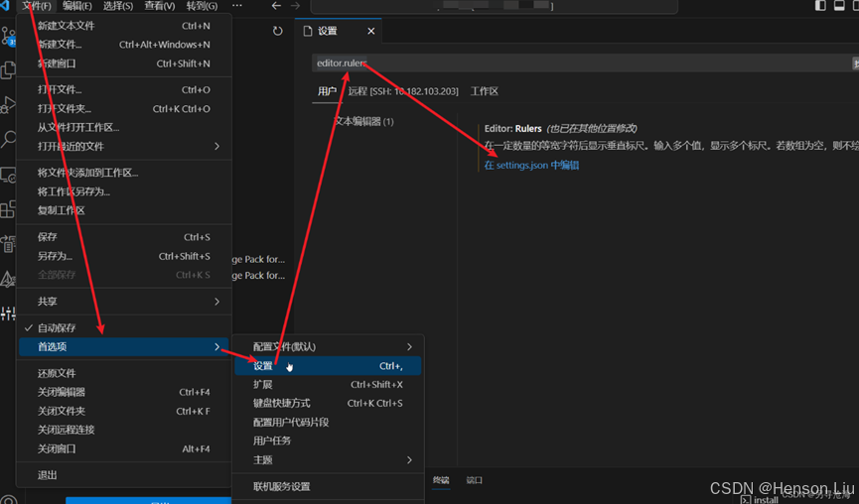Choose 复制工作区 menu entry
Viewport: 859px width, 504px height.
pyautogui.click(x=124, y=210)
